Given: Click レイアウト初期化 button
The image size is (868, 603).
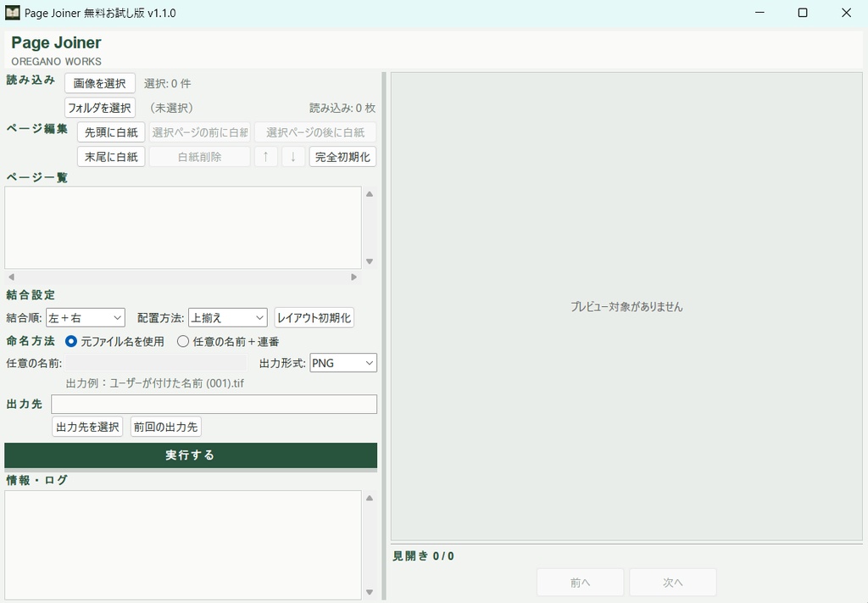Looking at the screenshot, I should pyautogui.click(x=314, y=318).
